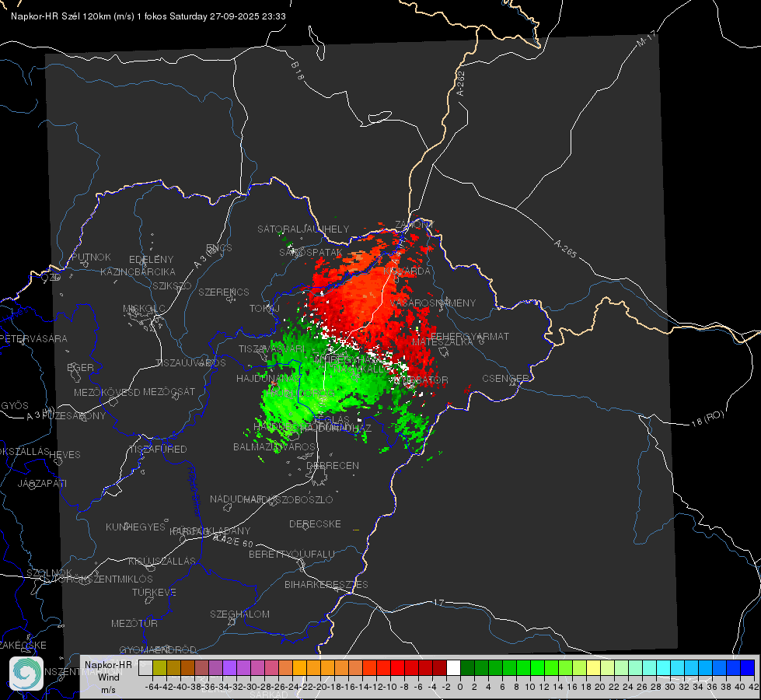This screenshot has height=700, width=761.
Task: Select the MÁTÉSZALKA label
Action: 442,341
